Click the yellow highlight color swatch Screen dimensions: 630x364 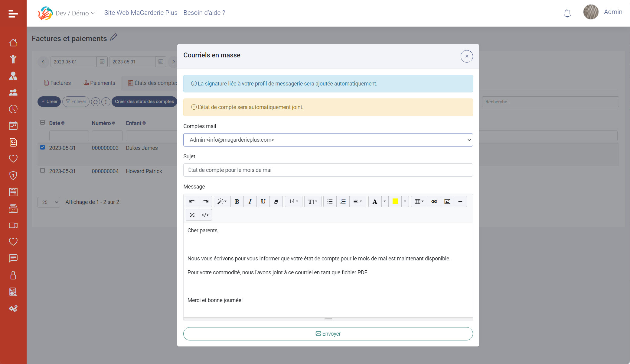[x=395, y=201]
